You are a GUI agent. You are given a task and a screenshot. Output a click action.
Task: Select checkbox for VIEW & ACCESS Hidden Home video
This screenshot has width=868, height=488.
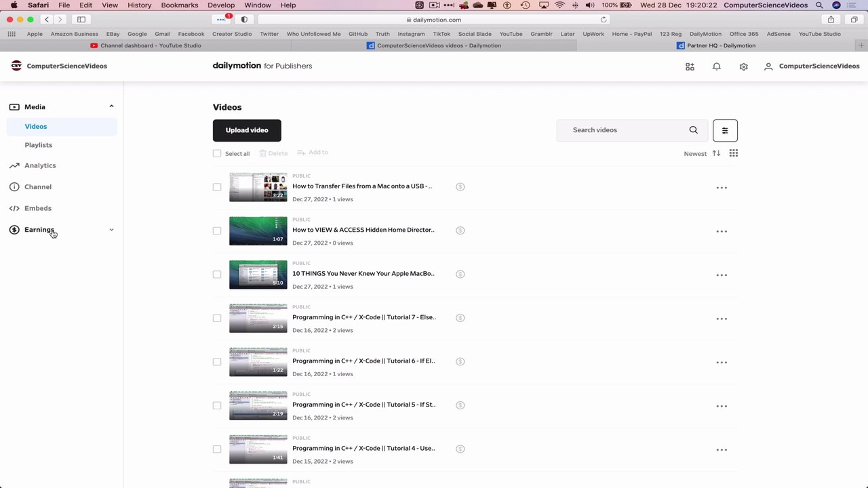pos(217,230)
